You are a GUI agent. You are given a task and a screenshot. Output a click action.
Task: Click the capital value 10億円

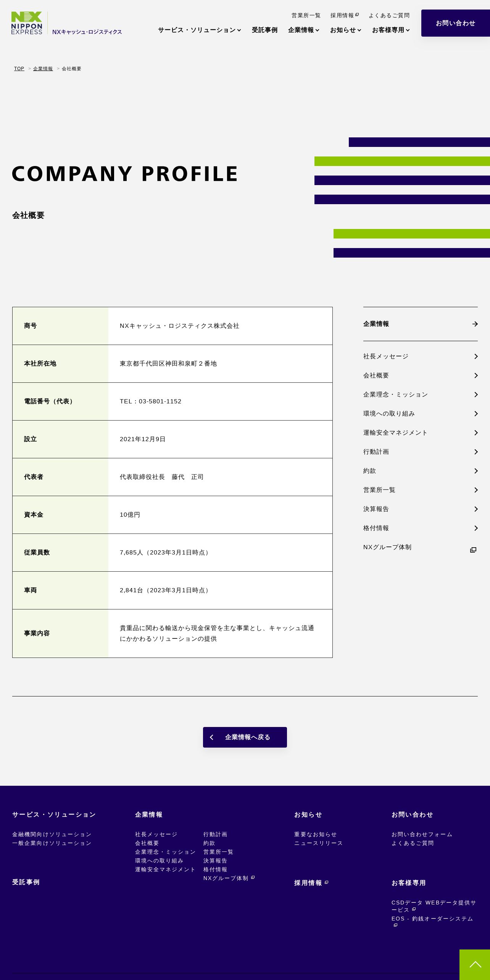pyautogui.click(x=130, y=515)
